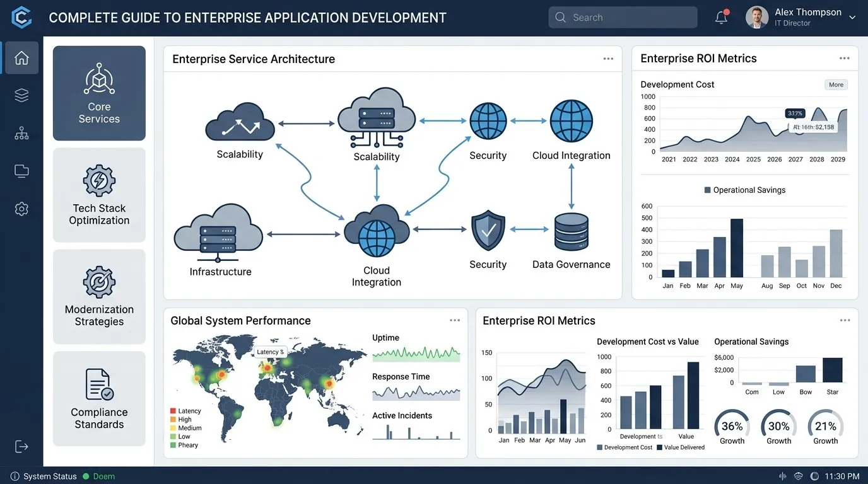
Task: Toggle the Operational Savings legend entry
Action: point(744,190)
